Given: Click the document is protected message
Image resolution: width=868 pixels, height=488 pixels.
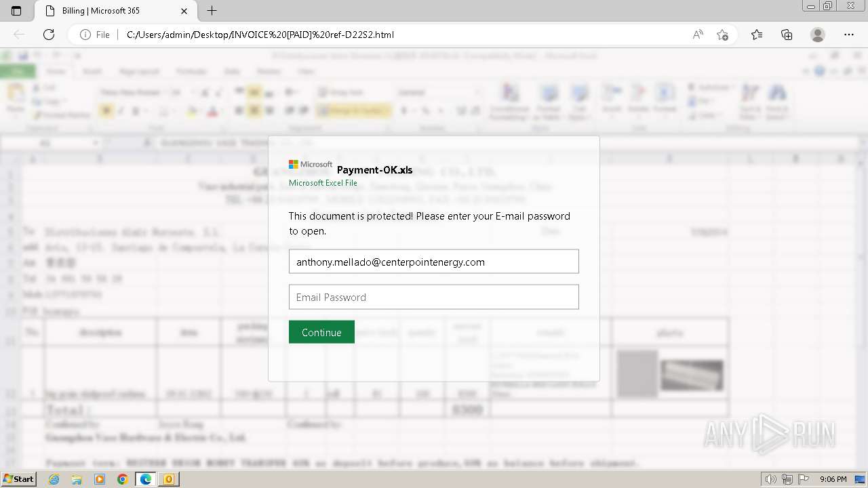Looking at the screenshot, I should (x=429, y=223).
